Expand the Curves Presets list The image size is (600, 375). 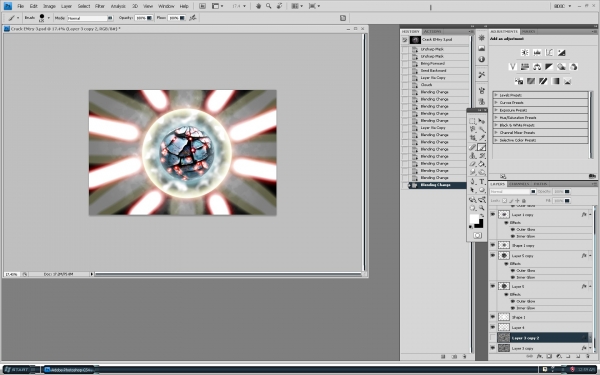(496, 103)
